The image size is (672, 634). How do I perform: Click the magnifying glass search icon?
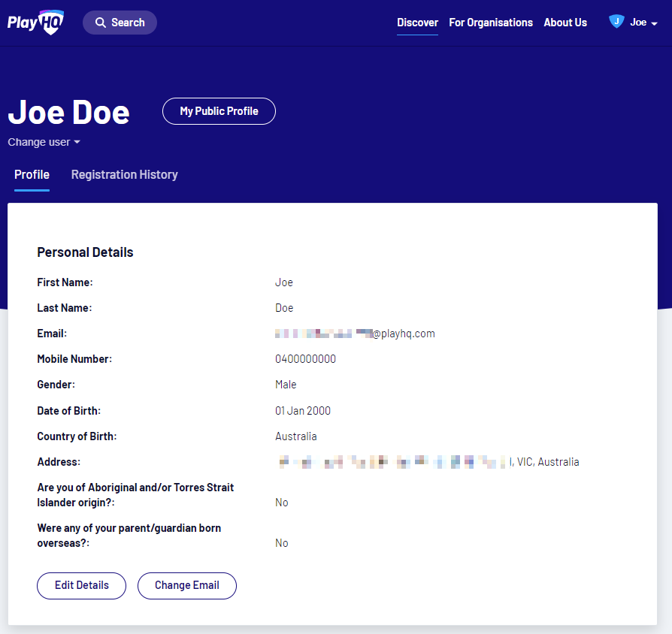pyautogui.click(x=101, y=23)
